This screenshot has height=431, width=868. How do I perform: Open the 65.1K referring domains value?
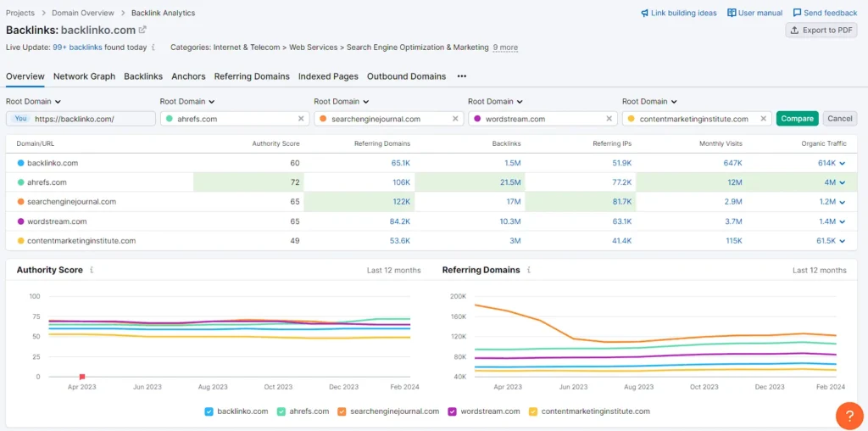point(400,164)
